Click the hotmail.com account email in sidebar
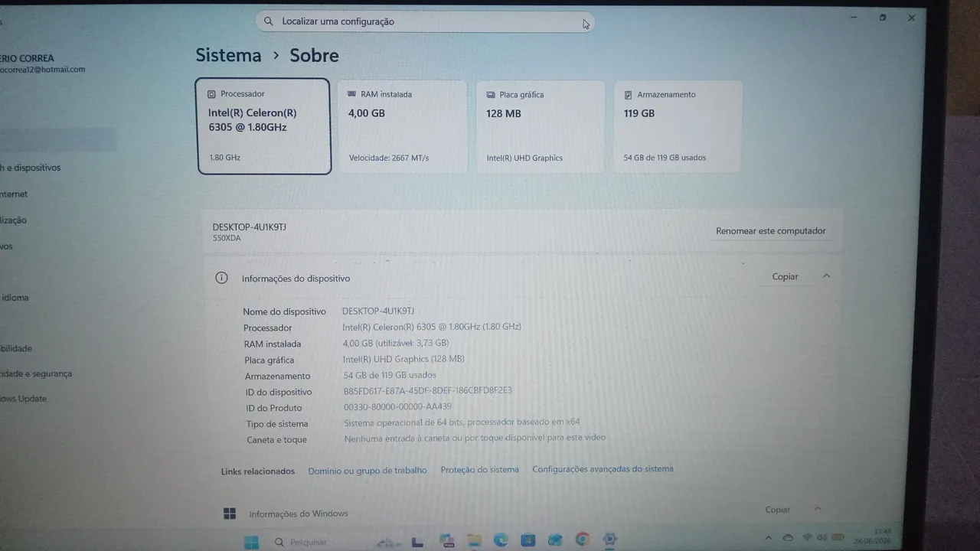980x551 pixels. (x=43, y=70)
